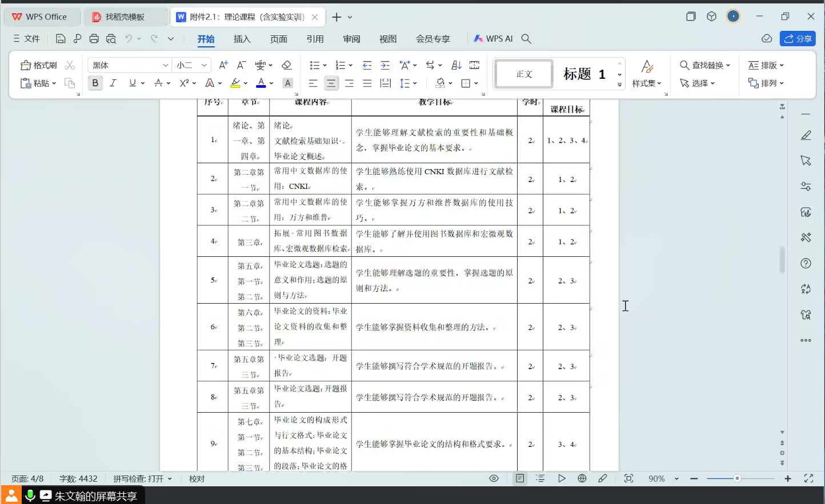Open the help question mark in right sidebar
The height and width of the screenshot is (504, 825).
(806, 263)
